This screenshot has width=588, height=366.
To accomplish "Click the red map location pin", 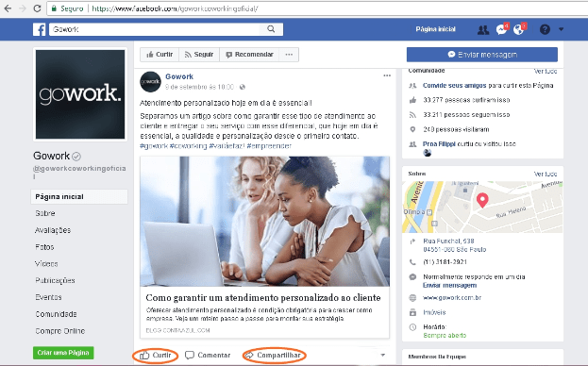I will (482, 200).
